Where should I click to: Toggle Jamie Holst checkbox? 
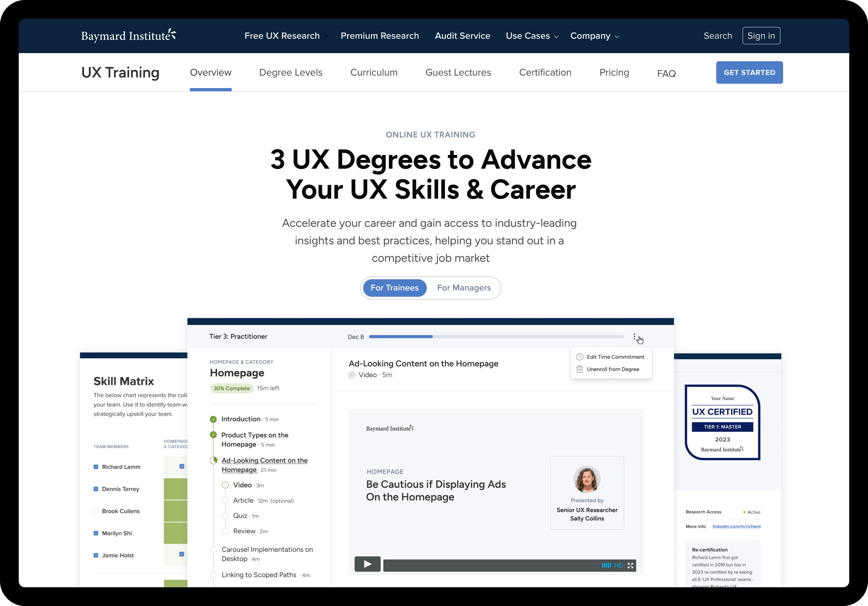(96, 555)
